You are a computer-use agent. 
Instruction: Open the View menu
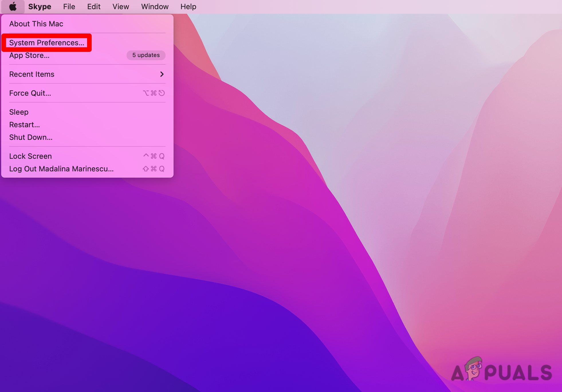[x=121, y=6]
